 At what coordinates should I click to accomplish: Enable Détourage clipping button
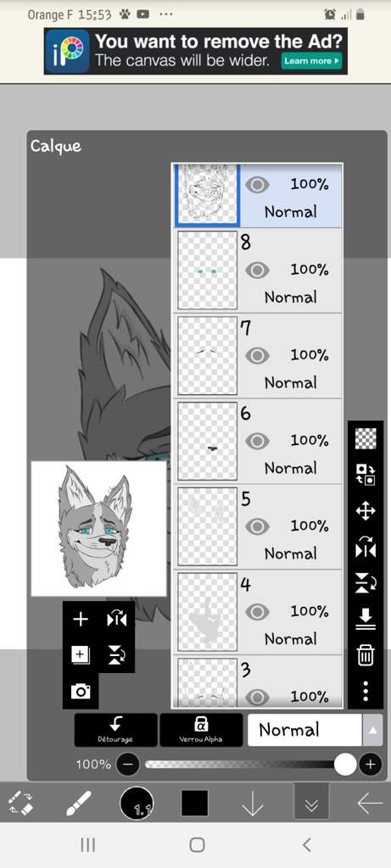click(115, 730)
